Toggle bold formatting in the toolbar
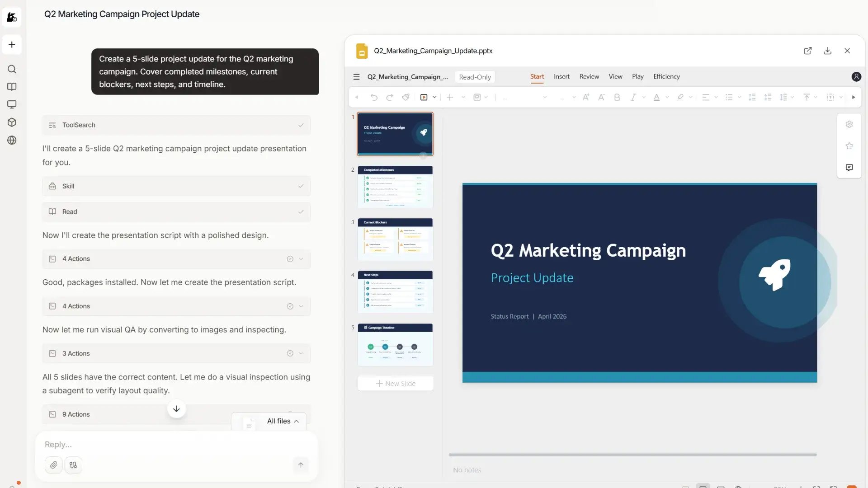This screenshot has height=488, width=868. (x=617, y=97)
